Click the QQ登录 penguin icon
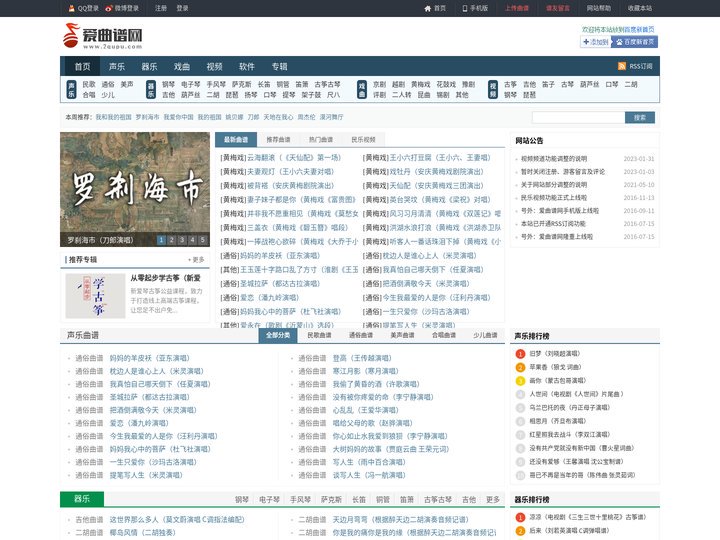This screenshot has height=540, width=720. pos(71,8)
